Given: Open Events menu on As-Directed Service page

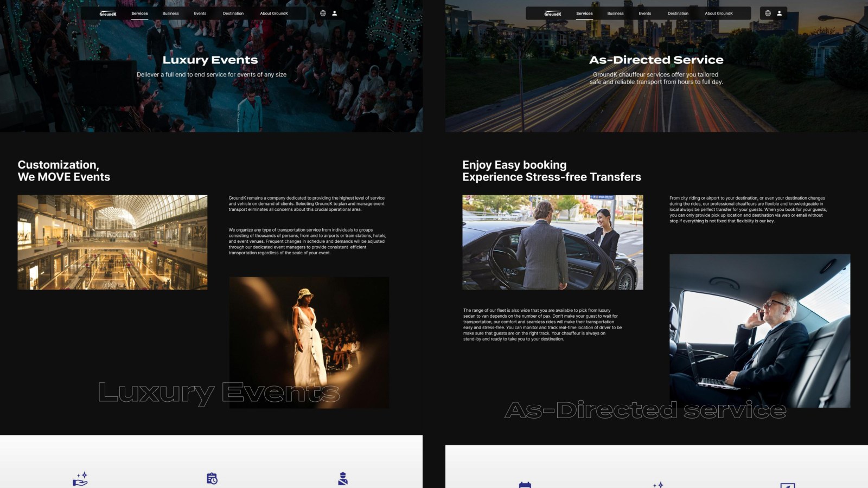Looking at the screenshot, I should tap(645, 14).
